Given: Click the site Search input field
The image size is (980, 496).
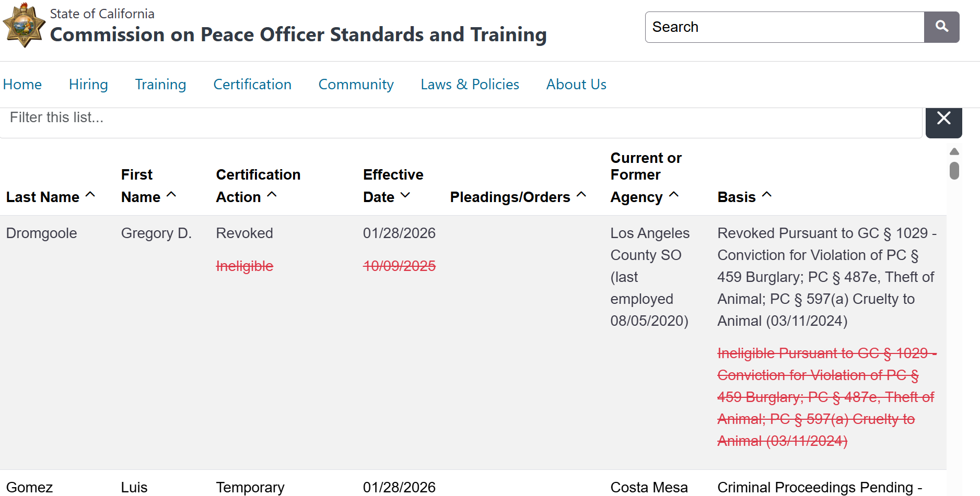Looking at the screenshot, I should (x=784, y=27).
